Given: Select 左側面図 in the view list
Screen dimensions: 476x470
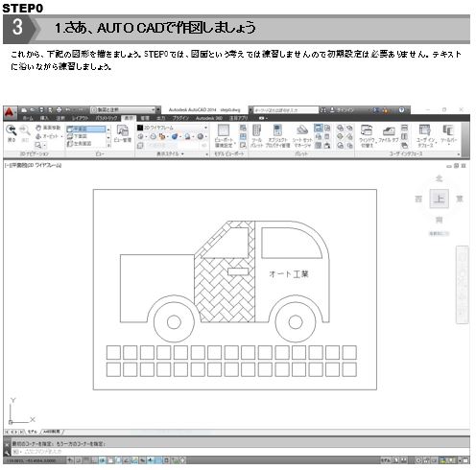Looking at the screenshot, I should click(80, 144).
